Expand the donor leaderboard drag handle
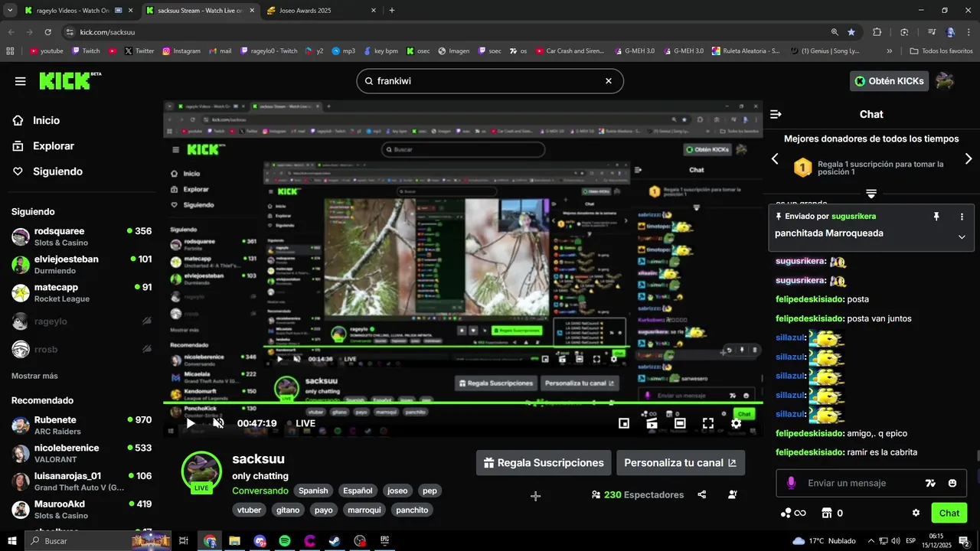The height and width of the screenshot is (551, 980). pos(871,194)
